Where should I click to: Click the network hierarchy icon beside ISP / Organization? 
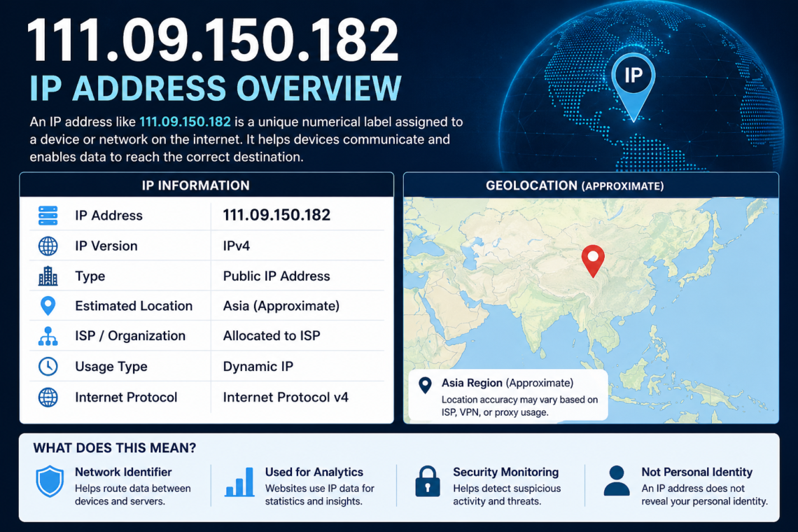coord(48,336)
